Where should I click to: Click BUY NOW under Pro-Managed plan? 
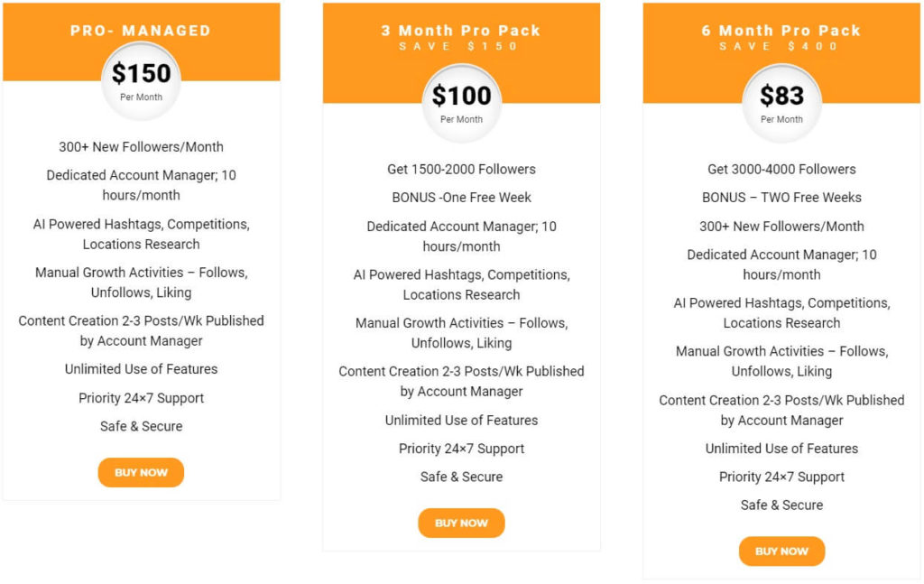[x=141, y=473]
